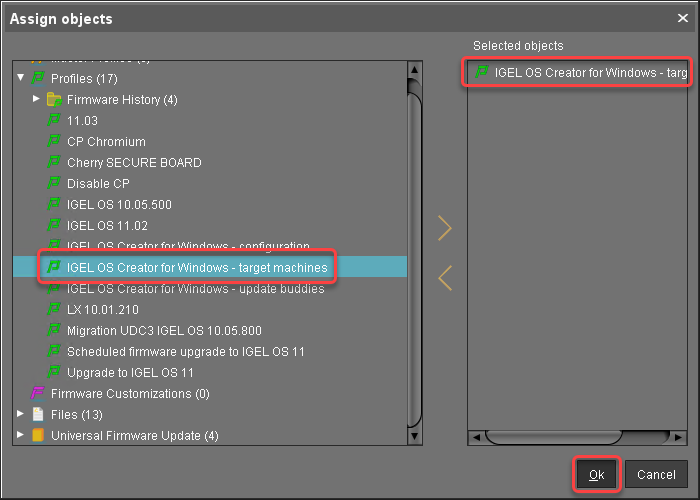
Task: Expand the Universal Firmware Update node
Action: (x=21, y=436)
